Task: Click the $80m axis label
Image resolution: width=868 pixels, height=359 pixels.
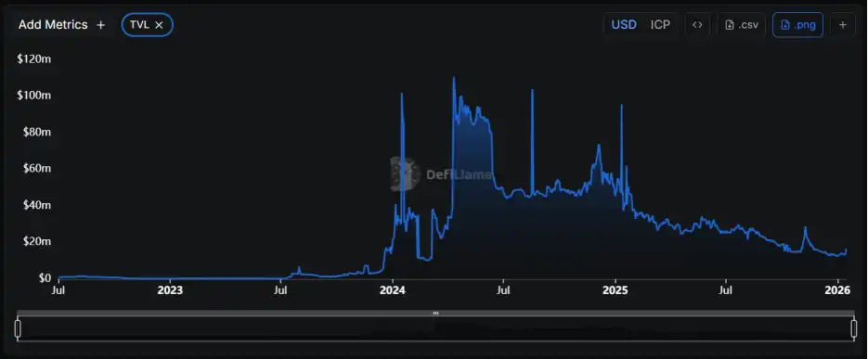Action: (36, 132)
